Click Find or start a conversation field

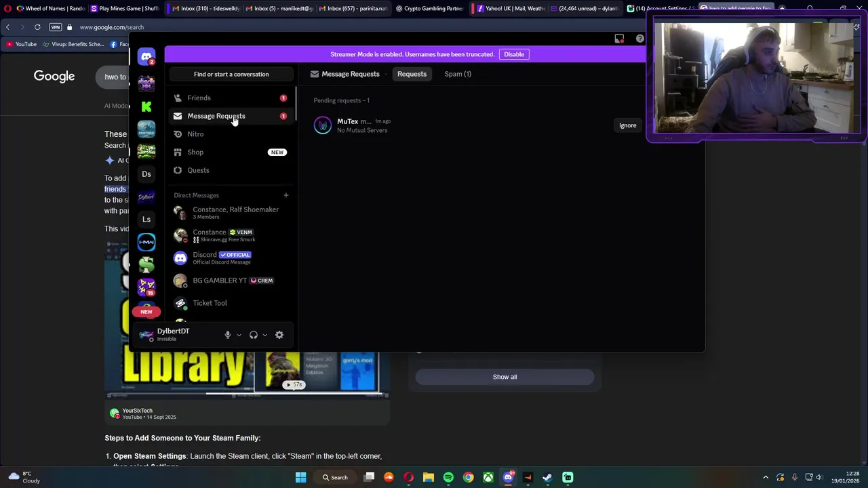pos(231,74)
